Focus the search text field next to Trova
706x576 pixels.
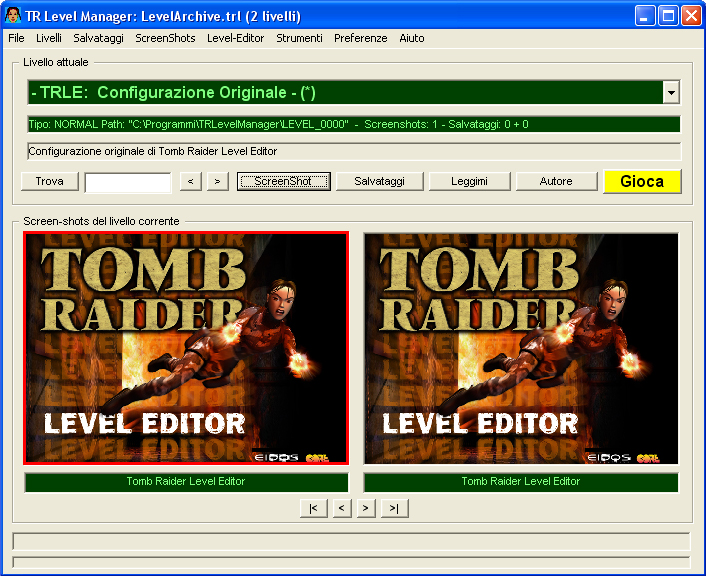point(128,182)
